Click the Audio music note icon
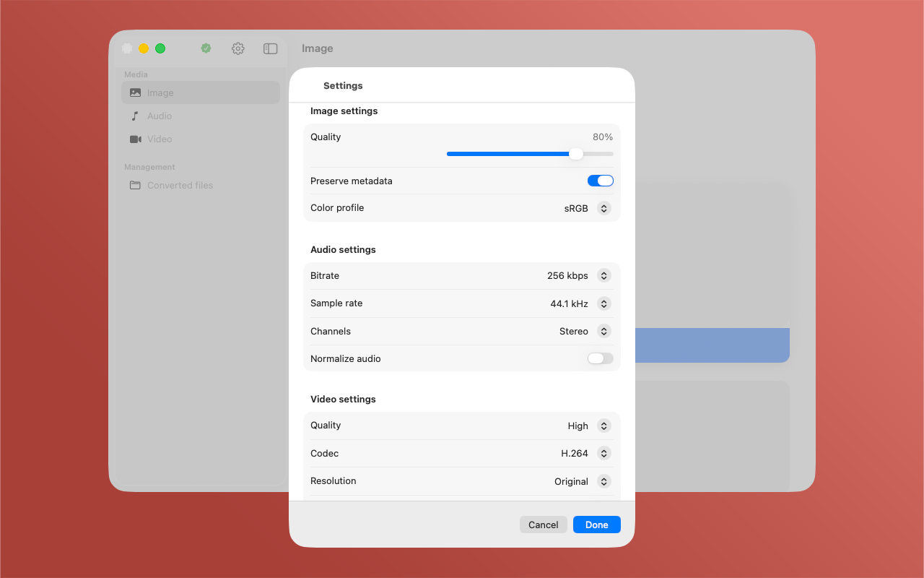 [134, 116]
